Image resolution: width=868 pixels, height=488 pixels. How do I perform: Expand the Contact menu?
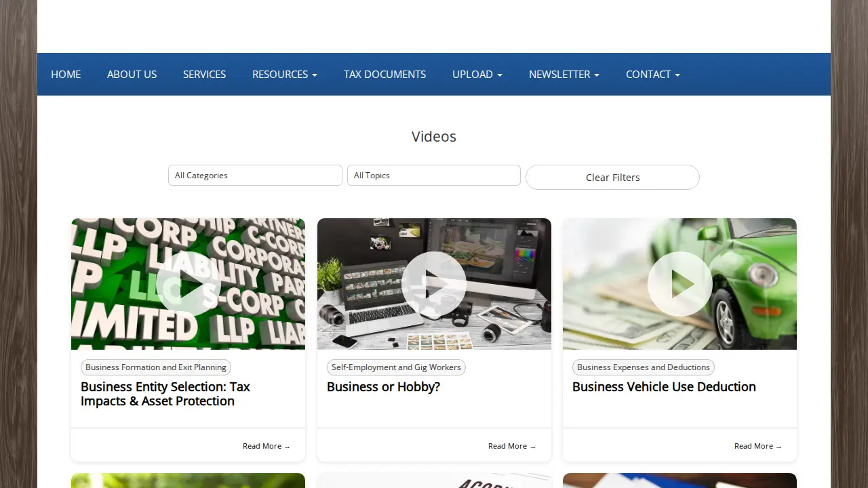pos(653,75)
